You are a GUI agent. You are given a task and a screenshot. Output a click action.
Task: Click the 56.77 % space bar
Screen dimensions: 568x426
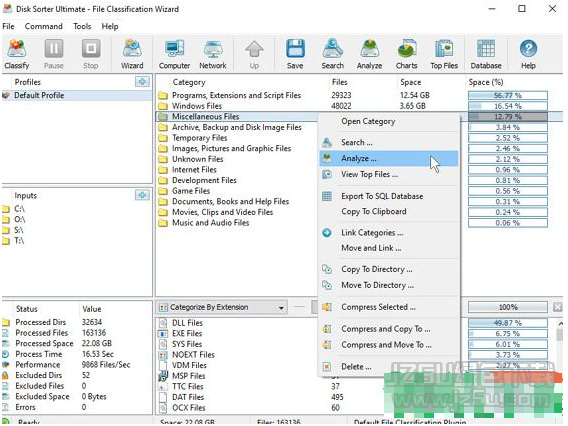(x=508, y=95)
